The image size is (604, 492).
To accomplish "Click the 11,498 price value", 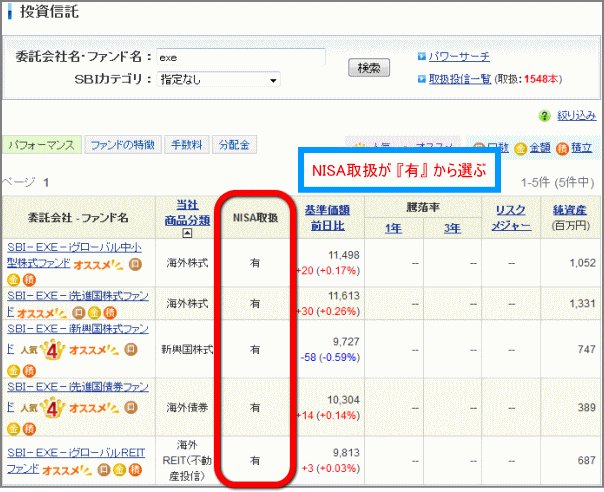I will (x=344, y=255).
